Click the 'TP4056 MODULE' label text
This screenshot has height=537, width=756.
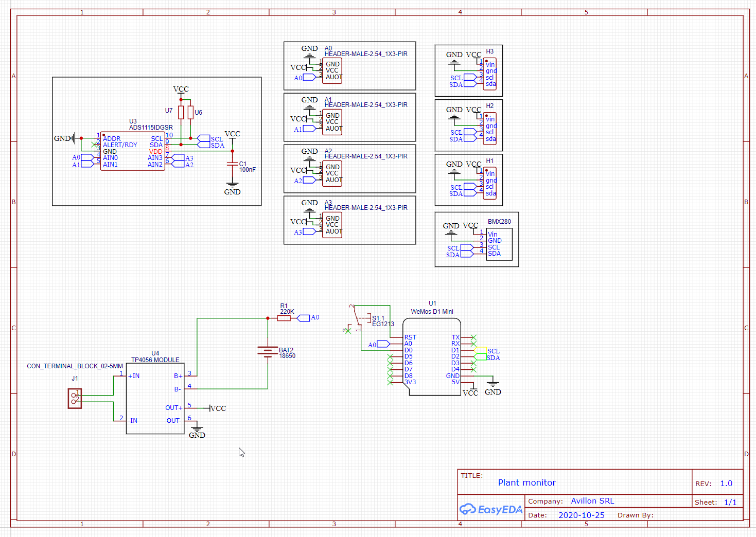pyautogui.click(x=155, y=360)
